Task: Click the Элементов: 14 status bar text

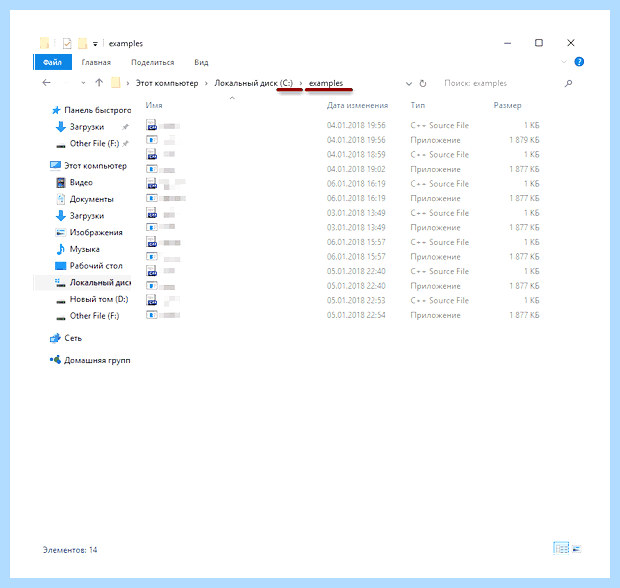Action: click(x=70, y=550)
